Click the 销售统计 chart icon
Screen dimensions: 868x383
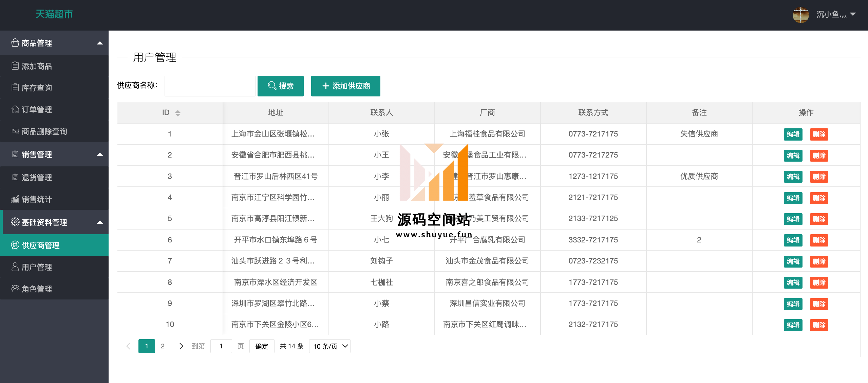click(15, 199)
